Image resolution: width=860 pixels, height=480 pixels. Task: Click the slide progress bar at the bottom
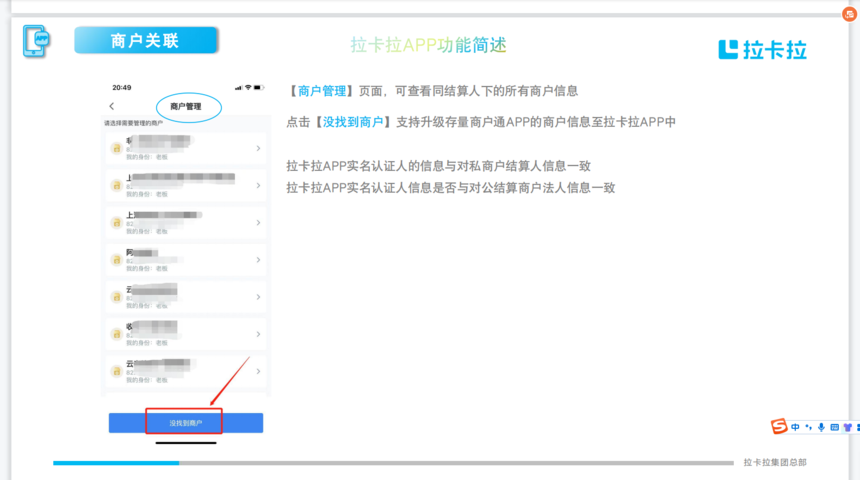[x=393, y=463]
